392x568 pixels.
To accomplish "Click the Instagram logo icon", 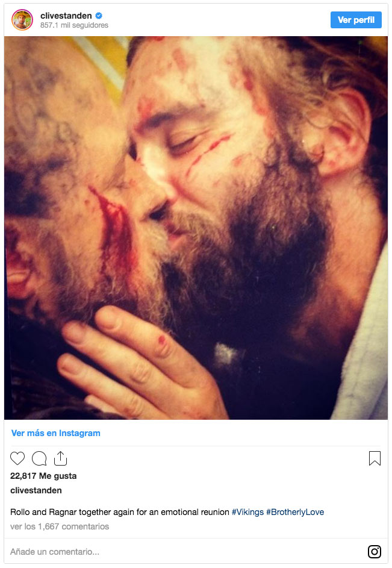I will point(375,551).
